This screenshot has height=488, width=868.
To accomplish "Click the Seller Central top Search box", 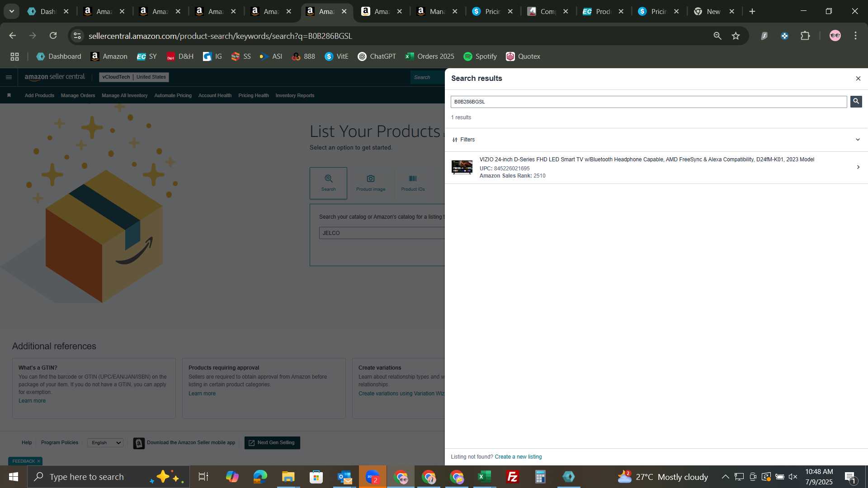I will pos(427,77).
